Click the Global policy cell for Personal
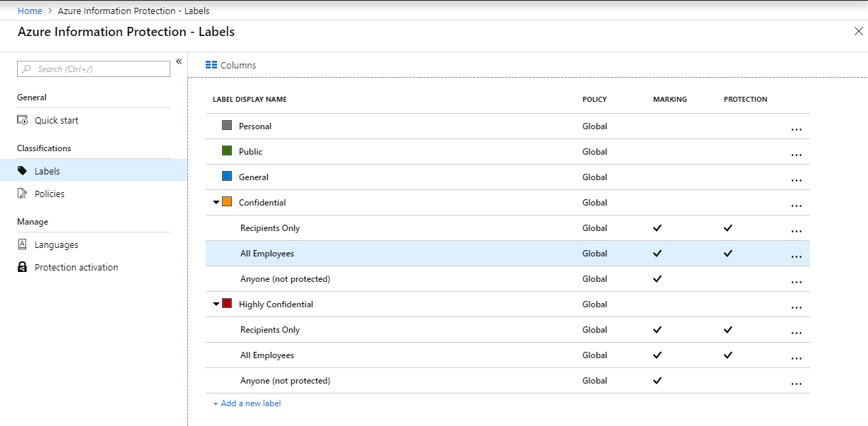868x426 pixels. [x=594, y=126]
